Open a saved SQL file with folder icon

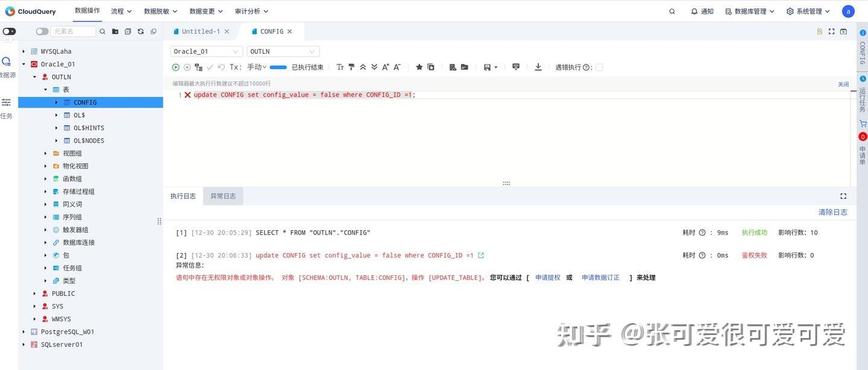(x=464, y=66)
